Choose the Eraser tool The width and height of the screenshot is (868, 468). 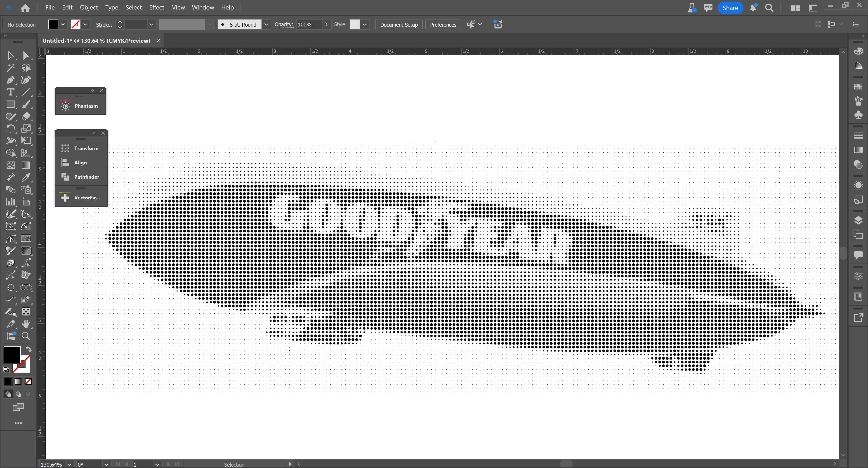(x=26, y=117)
